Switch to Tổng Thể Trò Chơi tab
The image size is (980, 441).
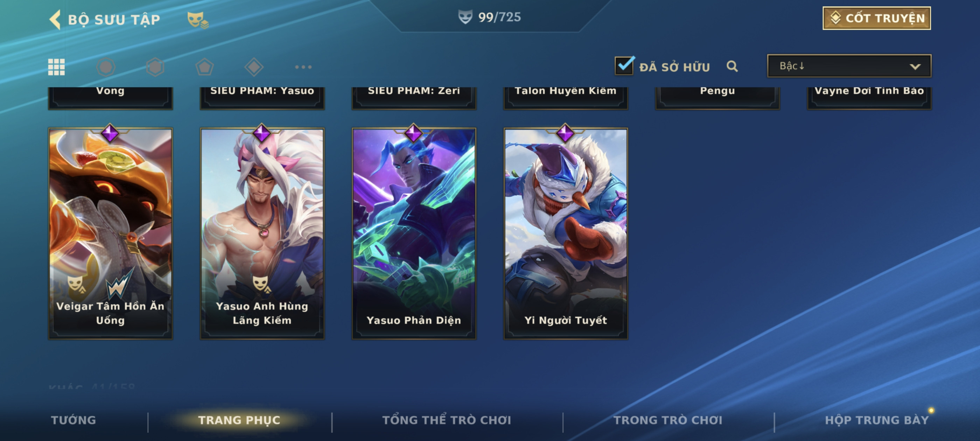pyautogui.click(x=447, y=420)
